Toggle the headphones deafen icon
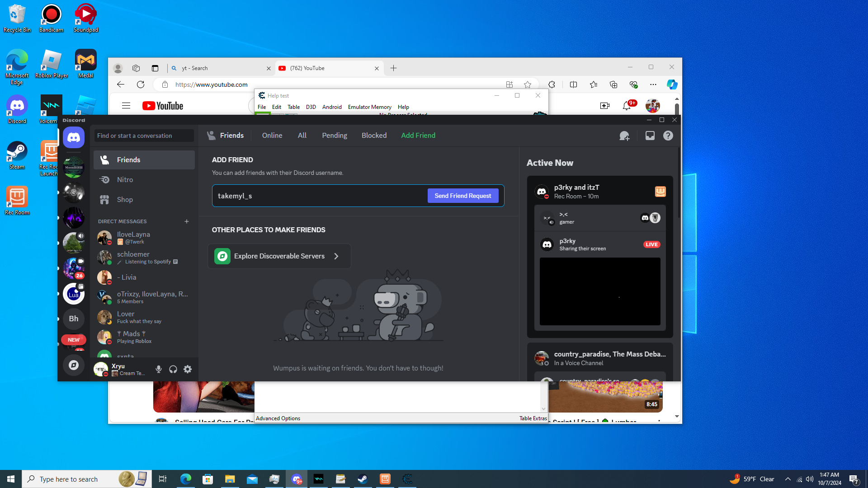 (x=173, y=369)
